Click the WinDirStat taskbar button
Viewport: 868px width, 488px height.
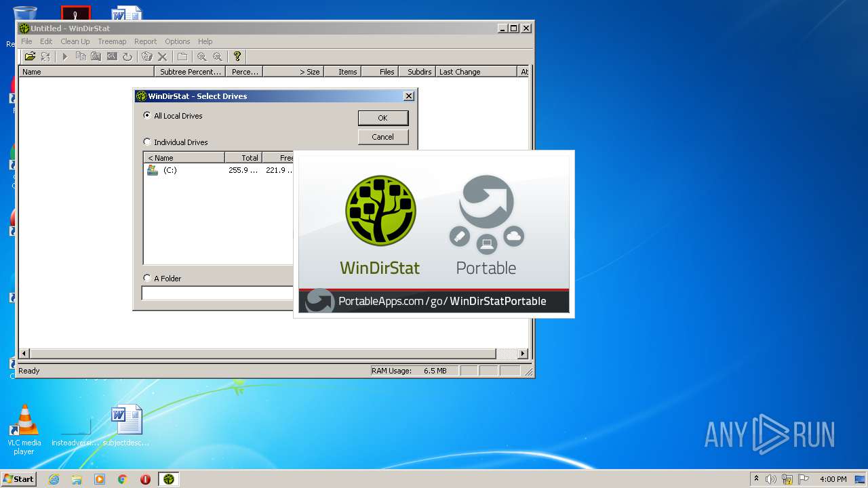pyautogui.click(x=169, y=479)
